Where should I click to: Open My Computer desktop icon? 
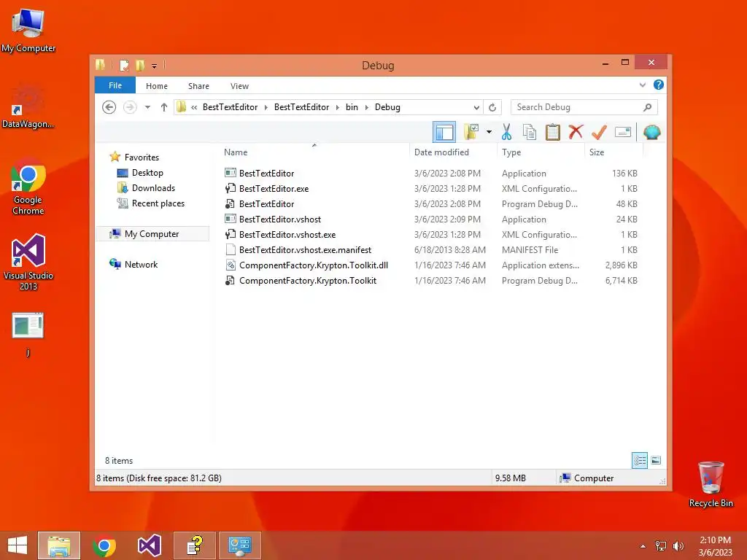28,31
